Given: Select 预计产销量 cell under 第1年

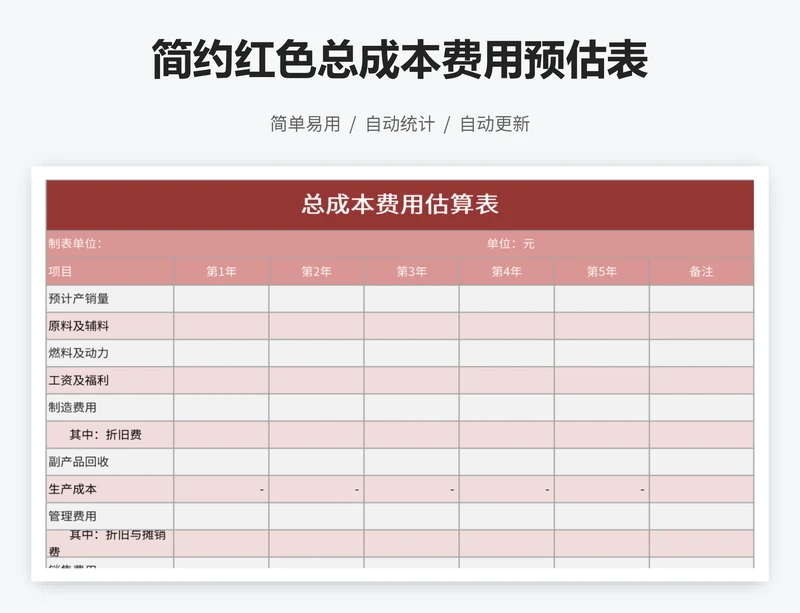Looking at the screenshot, I should [x=221, y=299].
